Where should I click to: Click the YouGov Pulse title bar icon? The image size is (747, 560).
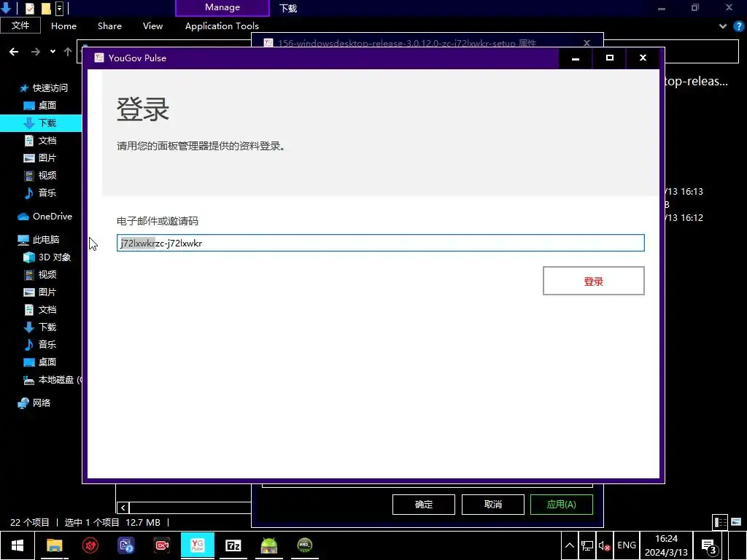coord(99,58)
